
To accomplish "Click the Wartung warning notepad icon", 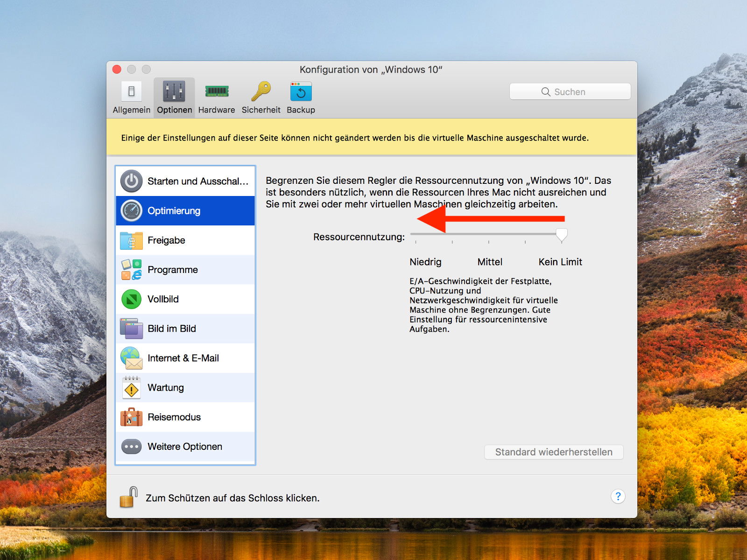I will (132, 387).
